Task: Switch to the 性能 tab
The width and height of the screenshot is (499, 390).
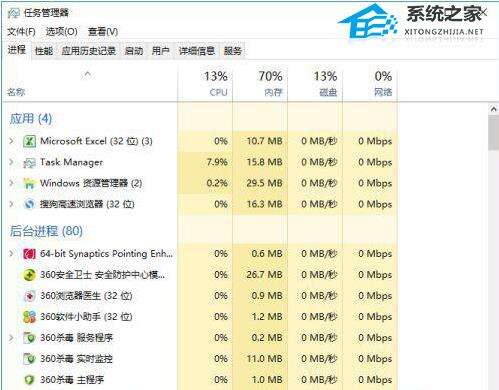Action: point(44,51)
